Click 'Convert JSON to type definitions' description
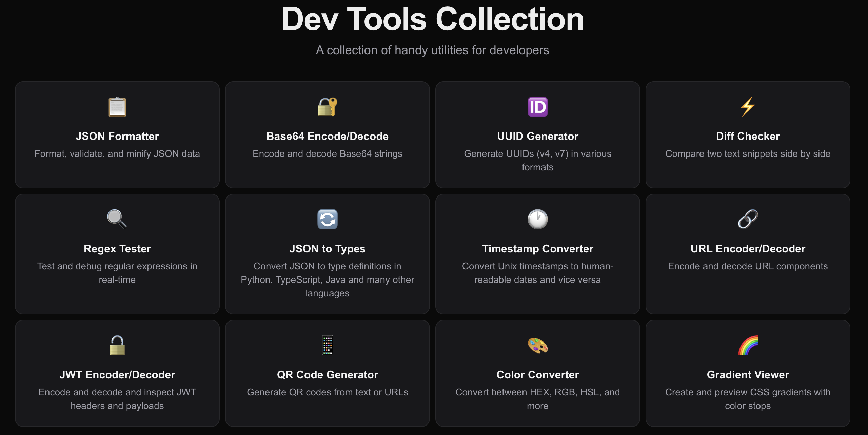The height and width of the screenshot is (435, 868). [x=328, y=280]
